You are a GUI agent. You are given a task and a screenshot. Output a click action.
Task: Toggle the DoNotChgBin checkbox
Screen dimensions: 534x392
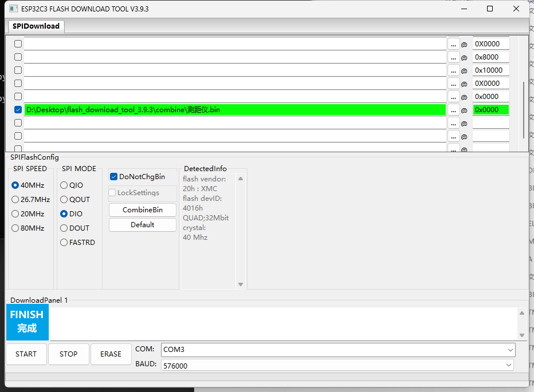(138, 177)
